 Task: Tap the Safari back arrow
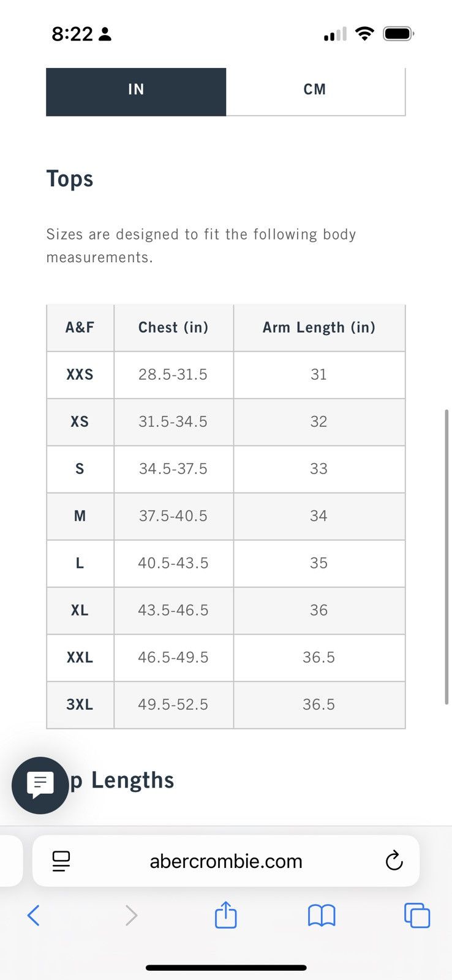34,916
